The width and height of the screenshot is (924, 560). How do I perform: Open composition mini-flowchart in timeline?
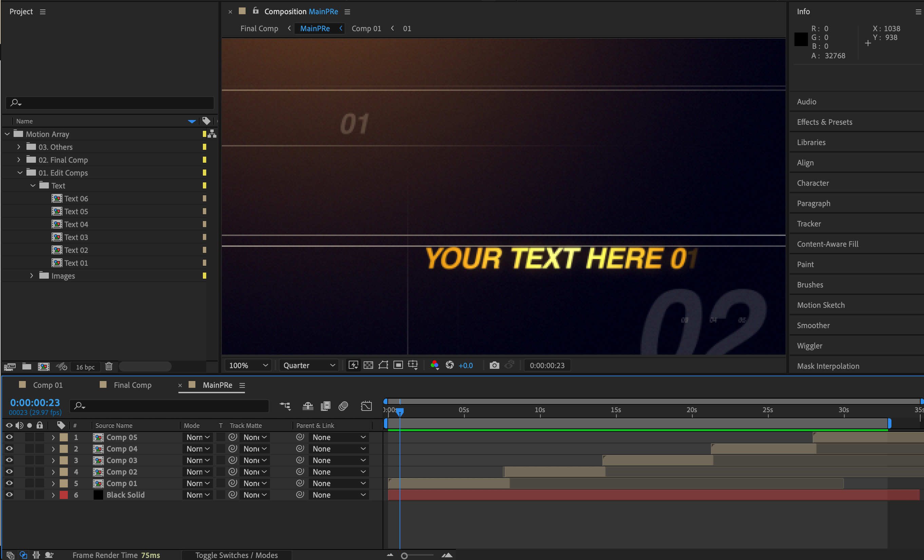(x=285, y=406)
